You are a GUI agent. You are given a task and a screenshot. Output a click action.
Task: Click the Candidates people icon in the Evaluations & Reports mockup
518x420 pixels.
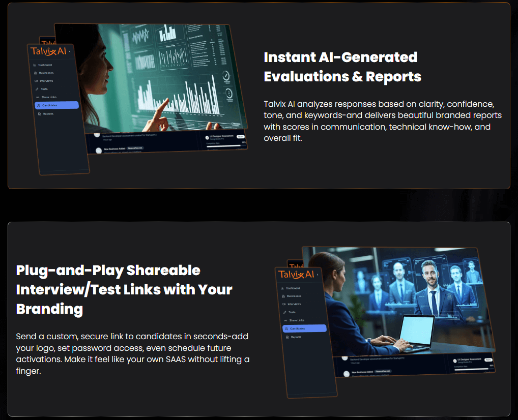(x=39, y=106)
